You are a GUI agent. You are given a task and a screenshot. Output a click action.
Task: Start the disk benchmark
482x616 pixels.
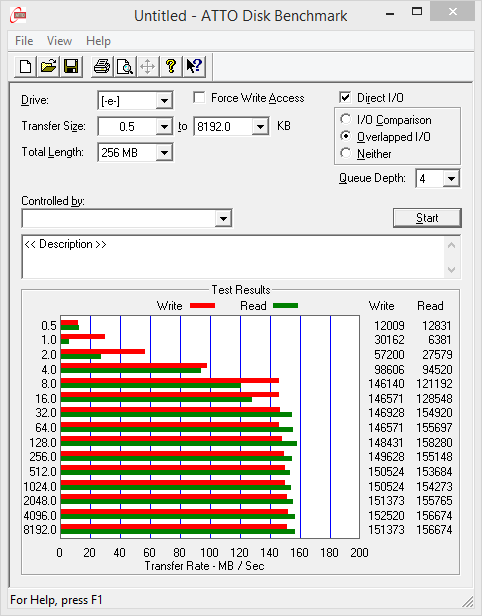click(427, 218)
